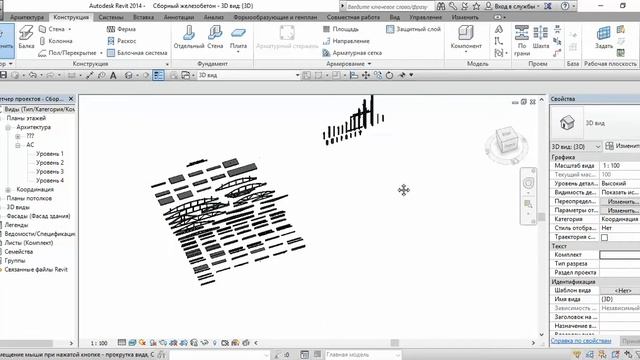Click the 1 : 100 view scale button
Viewport: 640px width, 360px height.
point(99,343)
